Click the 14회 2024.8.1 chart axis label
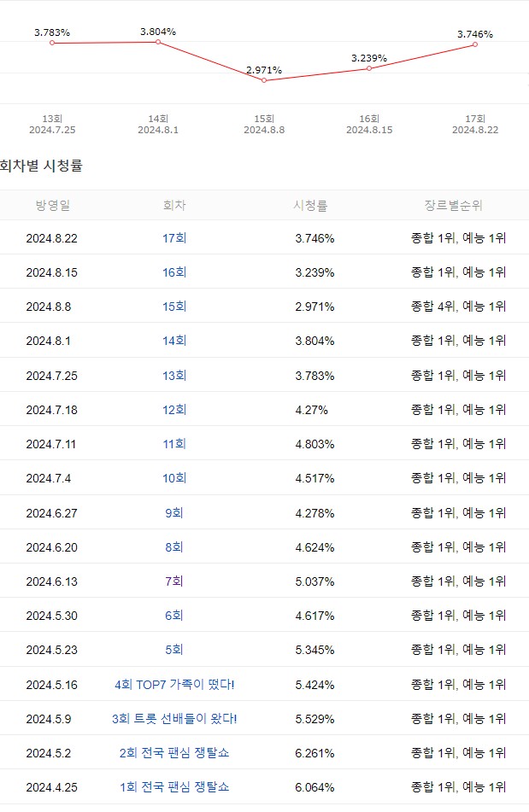This screenshot has height=812, width=529. pyautogui.click(x=158, y=125)
